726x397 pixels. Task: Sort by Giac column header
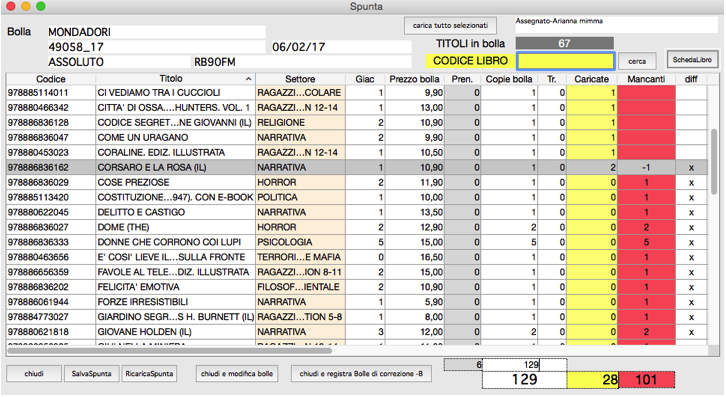point(365,79)
